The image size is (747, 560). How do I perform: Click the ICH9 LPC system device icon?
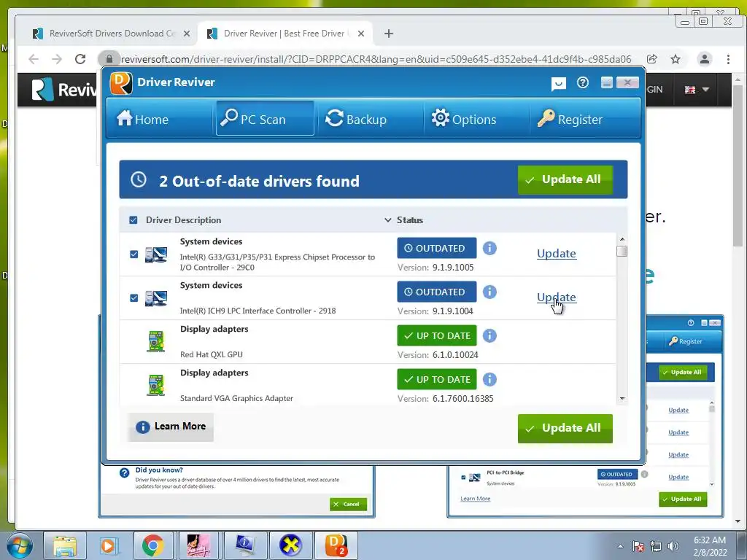coord(156,298)
